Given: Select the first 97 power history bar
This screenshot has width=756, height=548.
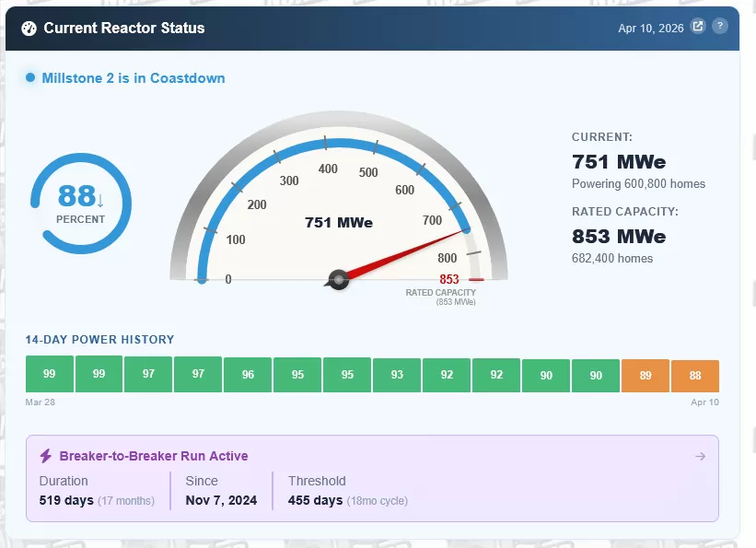Looking at the screenshot, I should coord(148,374).
